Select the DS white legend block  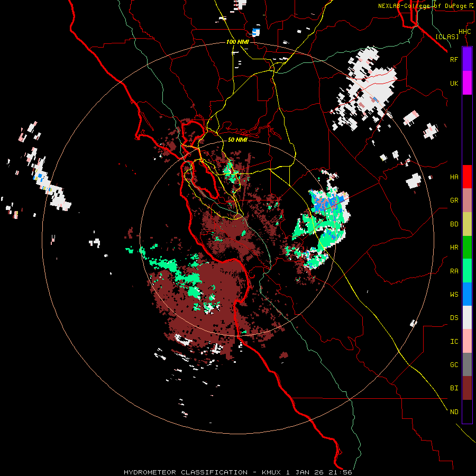coord(467,317)
